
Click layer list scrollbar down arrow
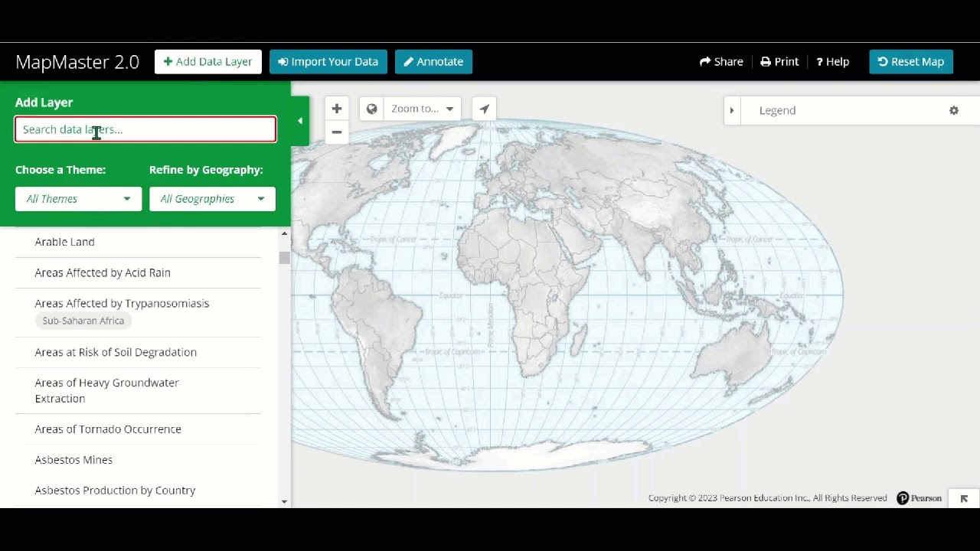tap(284, 502)
